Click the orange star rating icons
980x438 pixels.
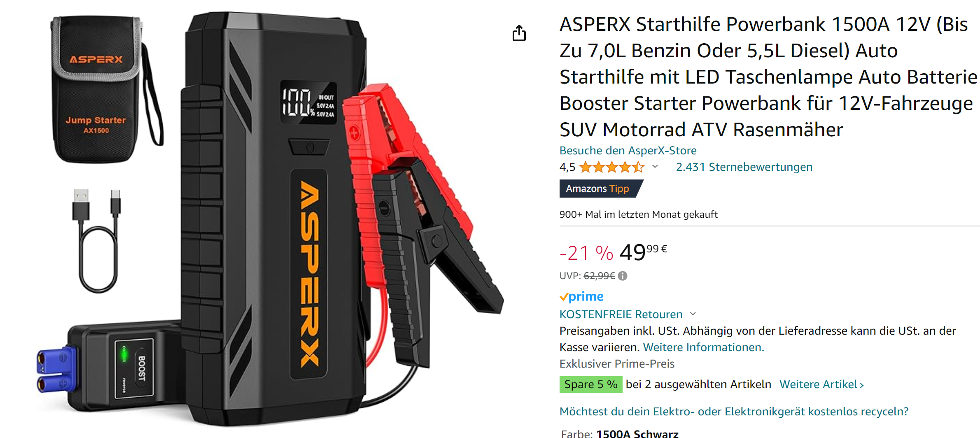coord(612,167)
